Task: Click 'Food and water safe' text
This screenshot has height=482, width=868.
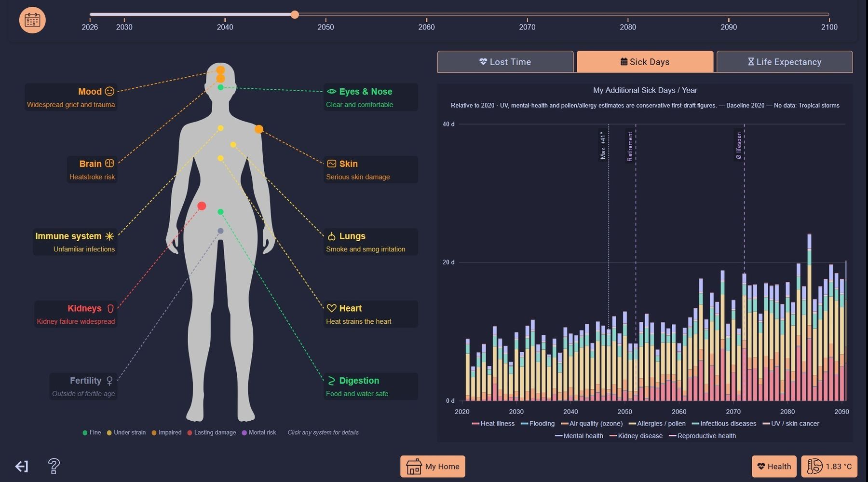Action: [357, 394]
